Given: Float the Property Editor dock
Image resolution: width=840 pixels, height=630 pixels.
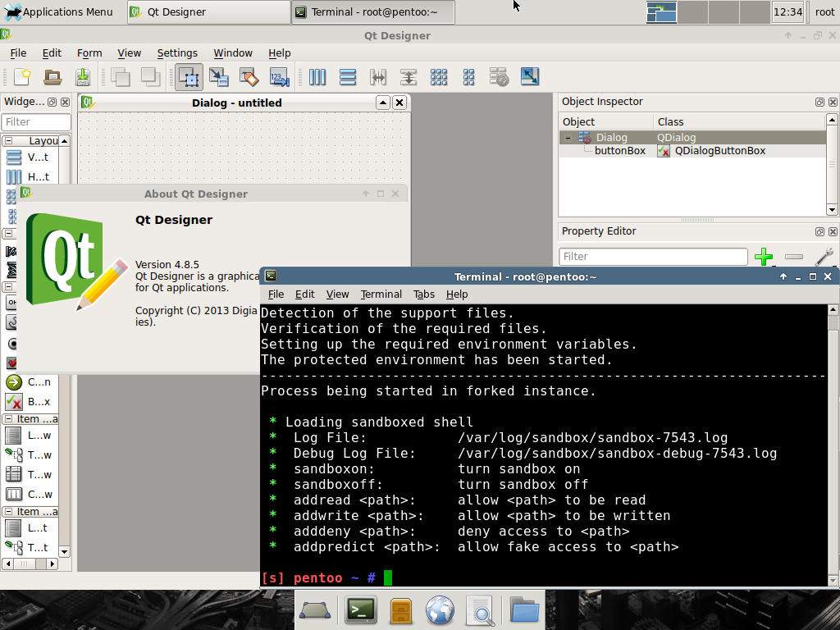Looking at the screenshot, I should pyautogui.click(x=819, y=231).
